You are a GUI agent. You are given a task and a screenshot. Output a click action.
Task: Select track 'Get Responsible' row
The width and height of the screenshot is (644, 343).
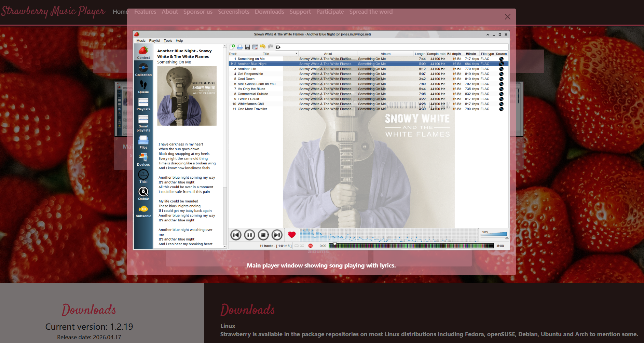[369, 74]
